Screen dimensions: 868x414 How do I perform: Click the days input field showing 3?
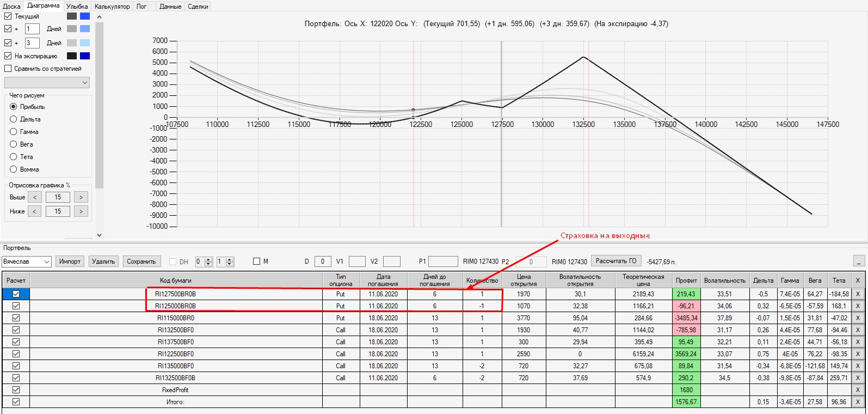pos(32,42)
